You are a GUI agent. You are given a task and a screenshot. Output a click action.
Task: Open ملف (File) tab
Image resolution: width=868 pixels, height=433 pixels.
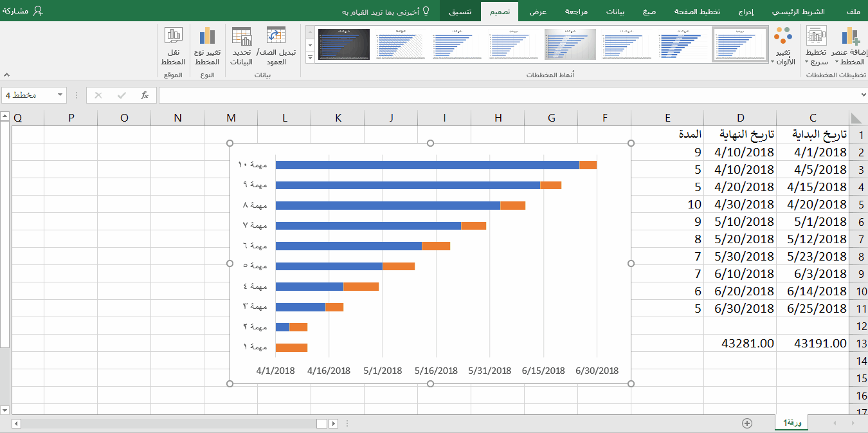pos(853,12)
